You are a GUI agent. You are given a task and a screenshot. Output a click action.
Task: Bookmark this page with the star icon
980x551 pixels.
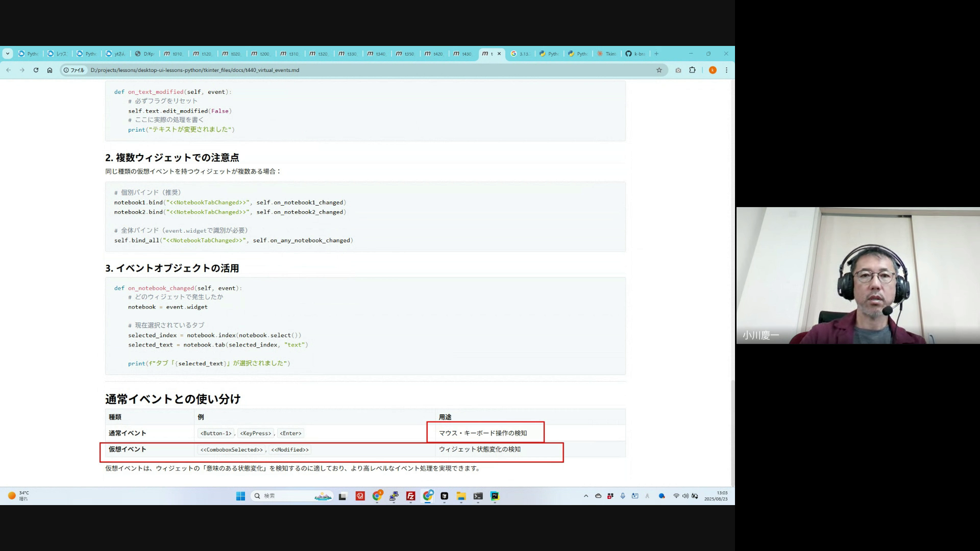(659, 70)
